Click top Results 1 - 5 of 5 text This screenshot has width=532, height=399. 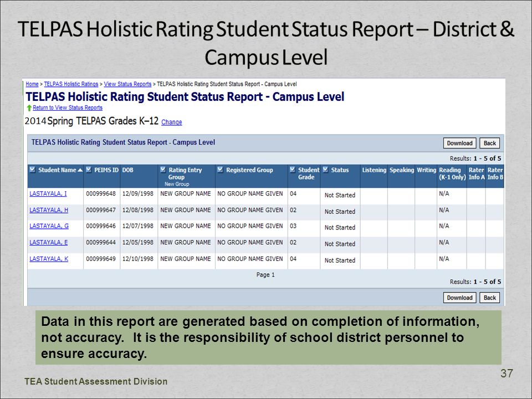click(475, 158)
